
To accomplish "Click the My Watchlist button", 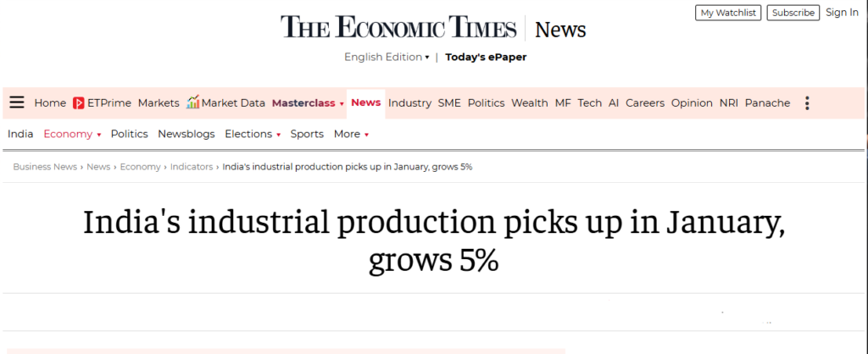I will tap(728, 13).
